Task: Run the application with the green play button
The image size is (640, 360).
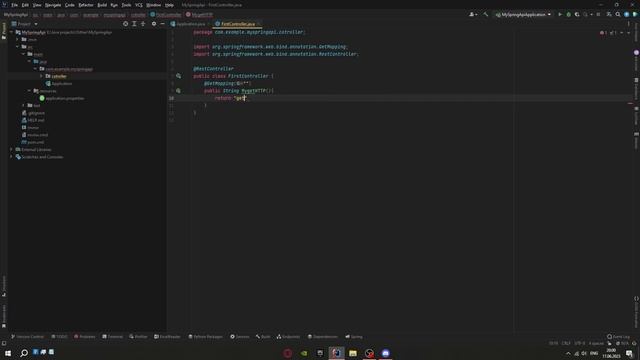Action: coord(560,14)
